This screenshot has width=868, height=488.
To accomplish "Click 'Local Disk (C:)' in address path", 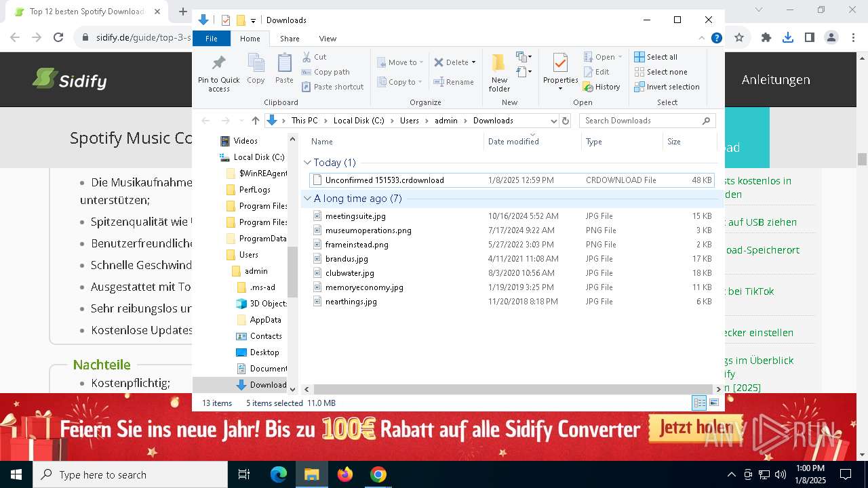I will [x=359, y=121].
